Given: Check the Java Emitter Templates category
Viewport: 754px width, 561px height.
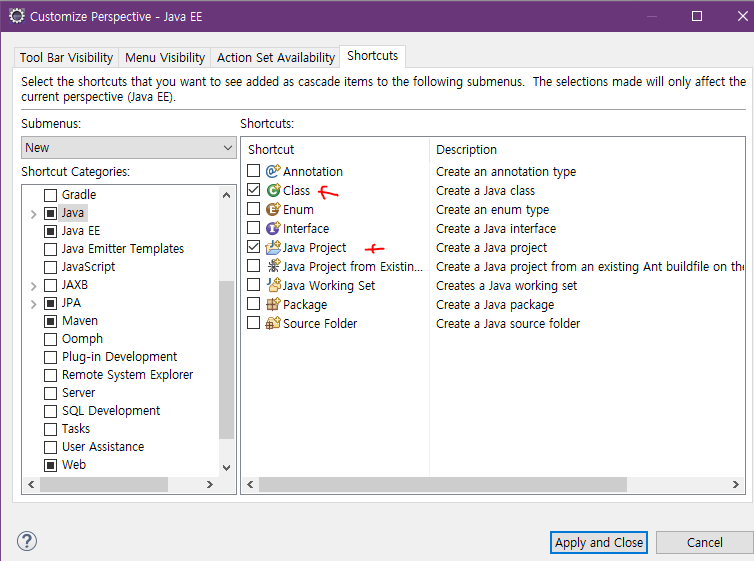Looking at the screenshot, I should click(x=50, y=249).
